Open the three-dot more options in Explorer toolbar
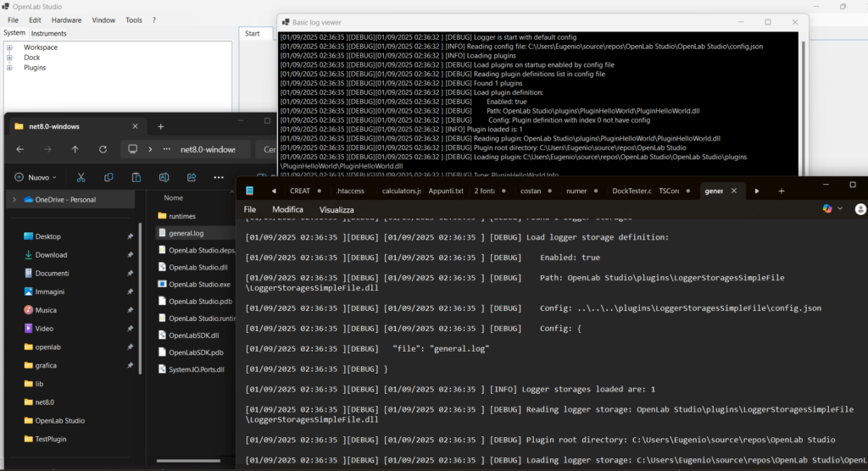The width and height of the screenshot is (868, 471). click(219, 177)
